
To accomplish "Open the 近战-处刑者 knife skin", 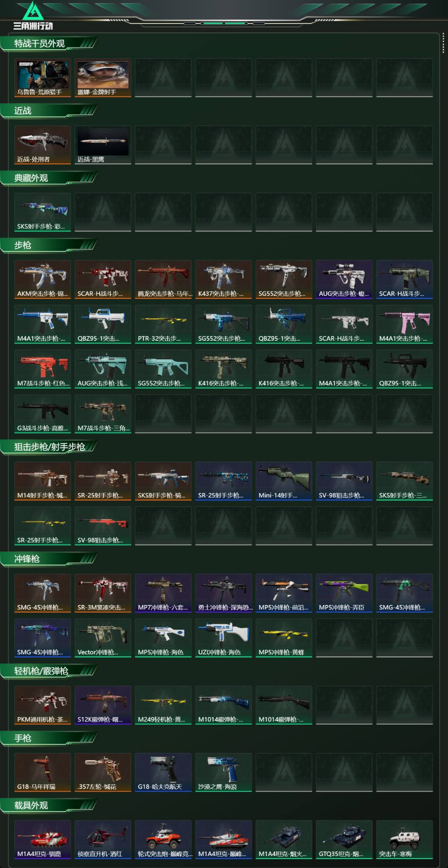I will point(43,145).
